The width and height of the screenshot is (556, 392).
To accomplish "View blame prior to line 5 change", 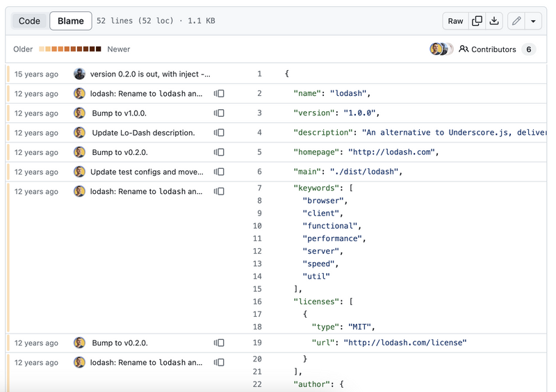I will point(219,152).
